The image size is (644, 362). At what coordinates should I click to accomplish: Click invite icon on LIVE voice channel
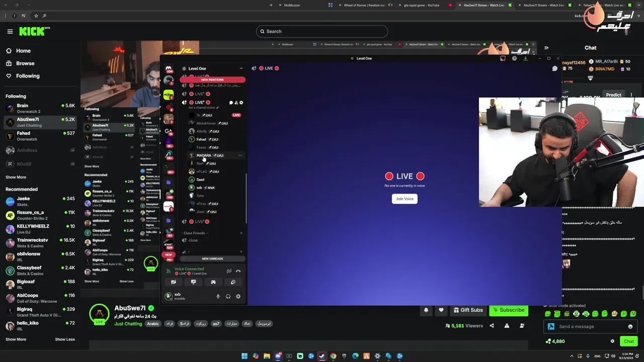(x=236, y=103)
